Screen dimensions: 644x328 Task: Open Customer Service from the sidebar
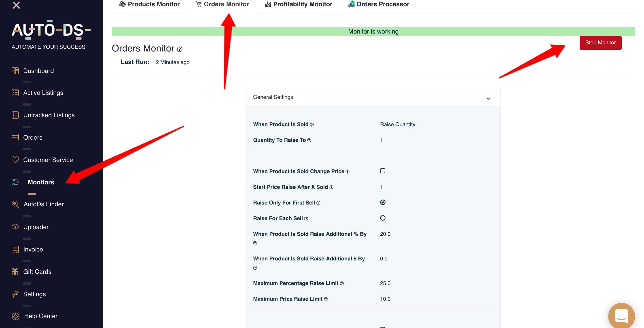pyautogui.click(x=48, y=160)
